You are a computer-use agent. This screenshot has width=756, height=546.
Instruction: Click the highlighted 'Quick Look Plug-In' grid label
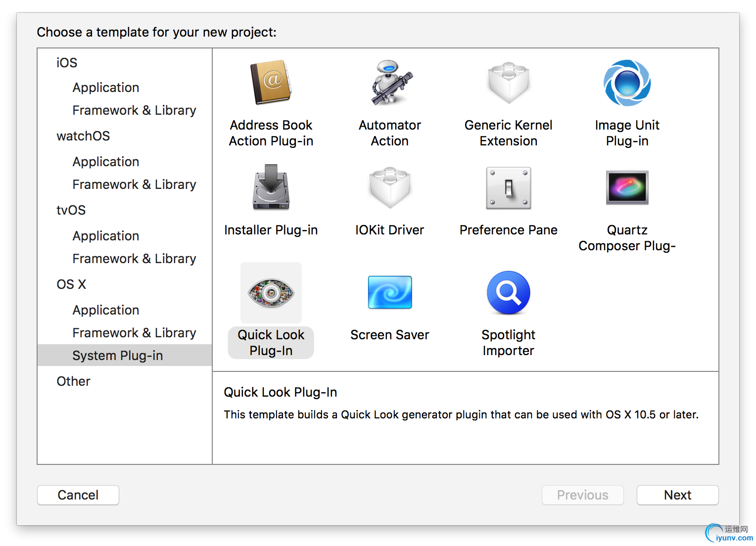(271, 343)
